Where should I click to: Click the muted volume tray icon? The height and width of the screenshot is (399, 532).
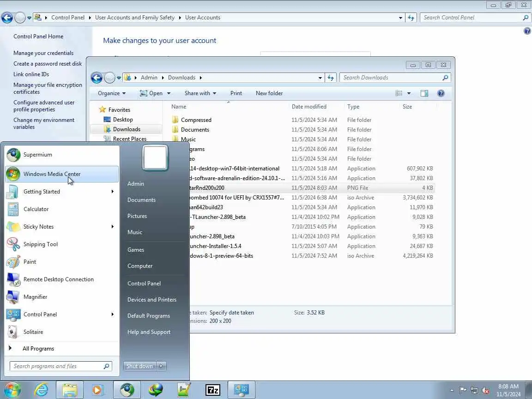(485, 391)
